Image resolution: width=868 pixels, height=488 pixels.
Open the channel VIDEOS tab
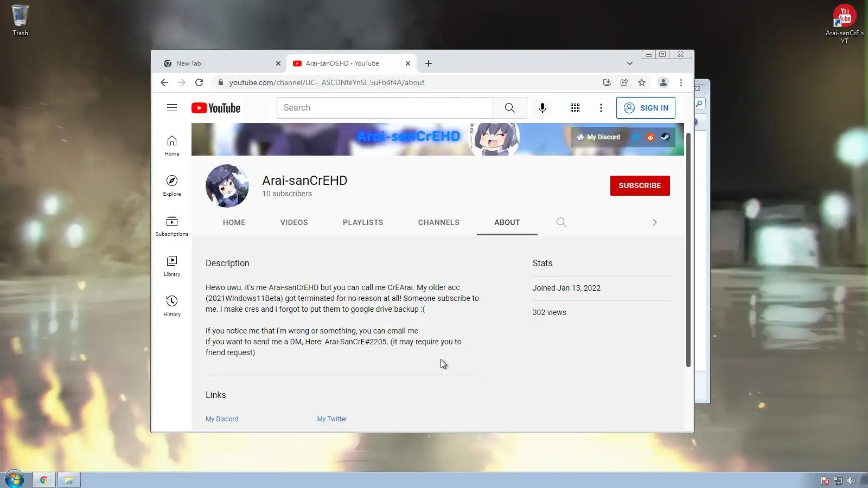pyautogui.click(x=294, y=222)
